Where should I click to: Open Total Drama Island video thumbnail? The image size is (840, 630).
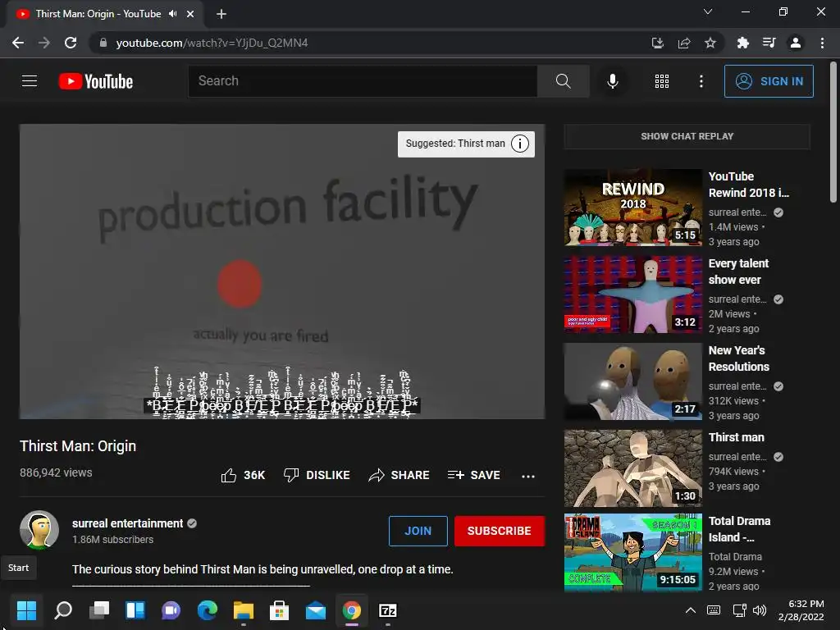[x=632, y=552]
